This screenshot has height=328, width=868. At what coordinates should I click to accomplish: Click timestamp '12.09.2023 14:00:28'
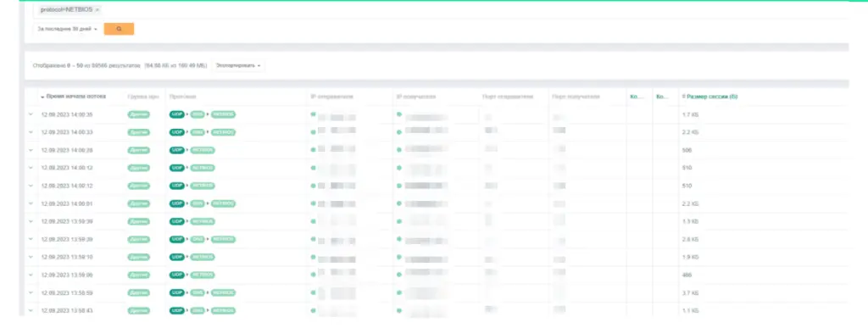pyautogui.click(x=67, y=150)
